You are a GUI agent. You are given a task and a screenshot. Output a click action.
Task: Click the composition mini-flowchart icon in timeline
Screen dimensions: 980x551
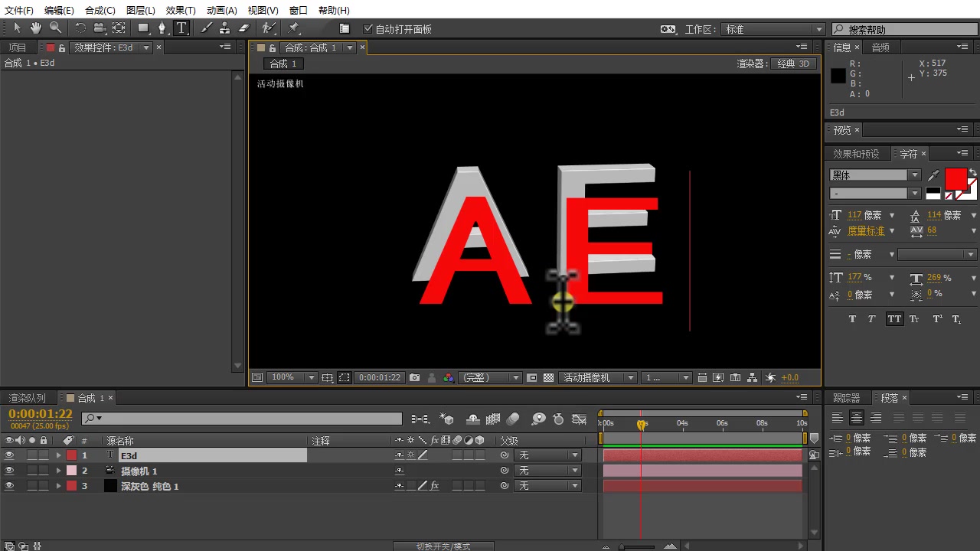[420, 419]
